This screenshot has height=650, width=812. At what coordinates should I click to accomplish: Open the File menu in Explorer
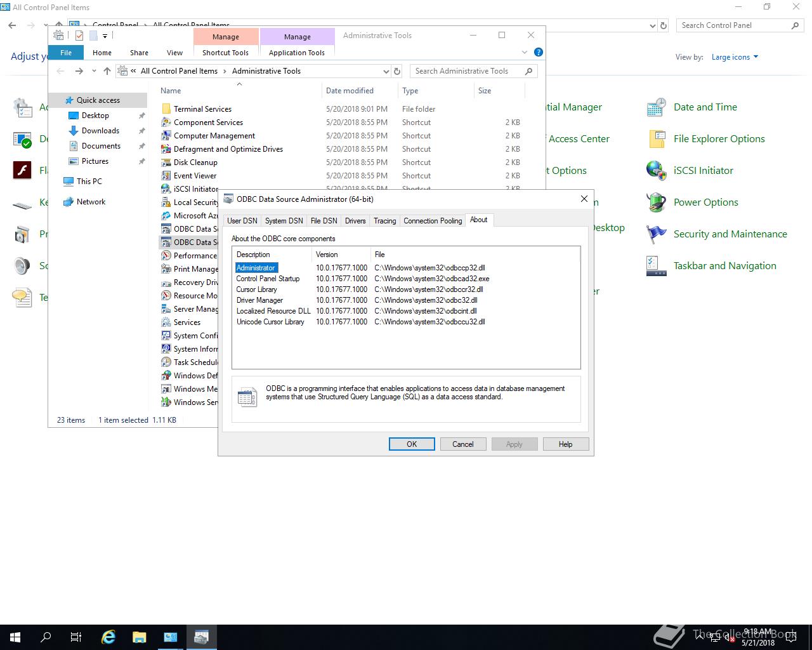(66, 53)
